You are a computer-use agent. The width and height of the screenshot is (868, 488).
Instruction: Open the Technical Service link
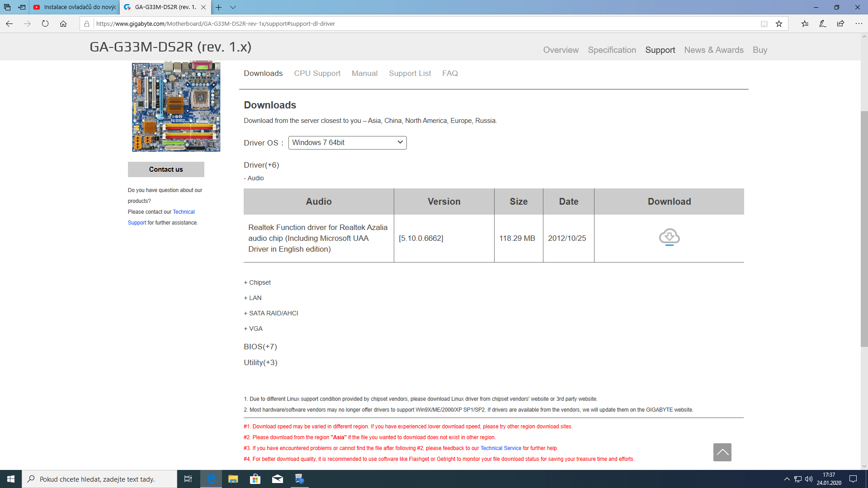[500, 448]
